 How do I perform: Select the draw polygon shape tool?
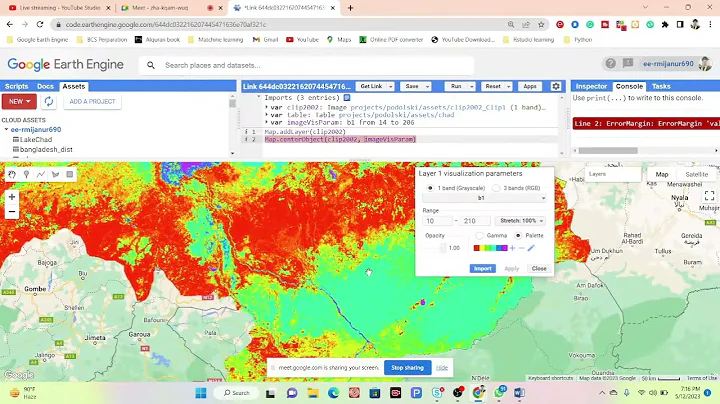tap(56, 174)
